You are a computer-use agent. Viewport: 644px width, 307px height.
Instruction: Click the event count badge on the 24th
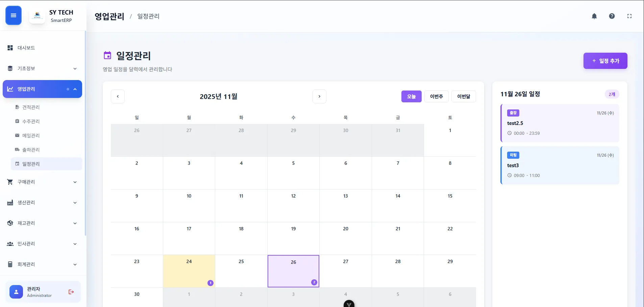(x=210, y=283)
